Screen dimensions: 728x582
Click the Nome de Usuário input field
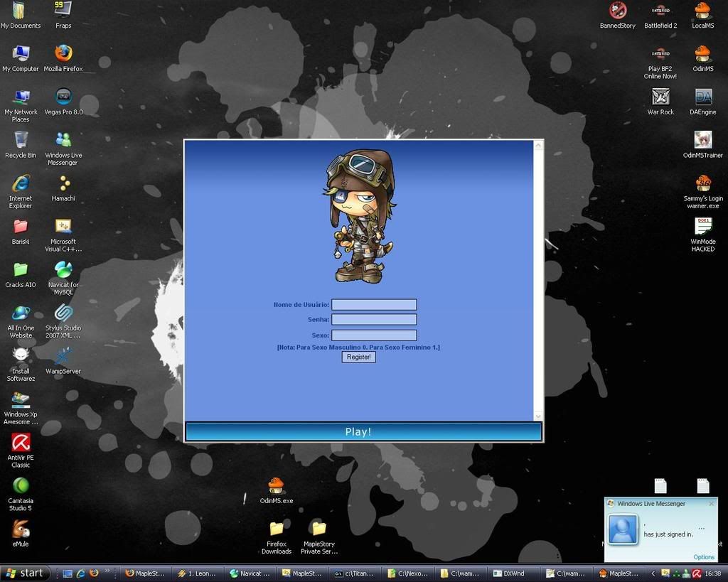(374, 305)
